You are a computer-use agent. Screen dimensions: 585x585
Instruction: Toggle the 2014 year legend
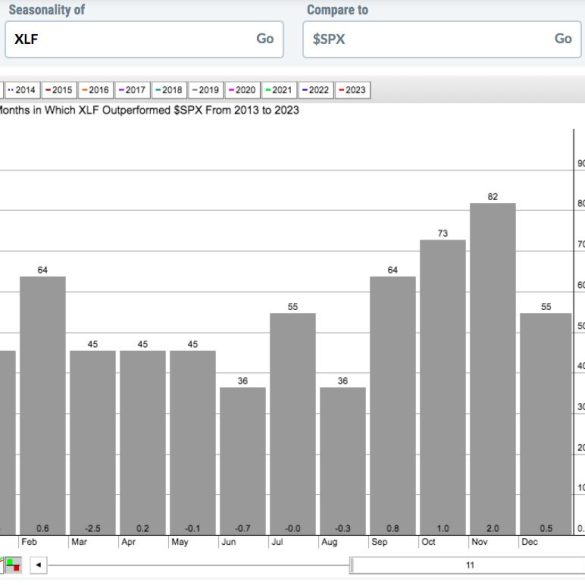click(22, 90)
